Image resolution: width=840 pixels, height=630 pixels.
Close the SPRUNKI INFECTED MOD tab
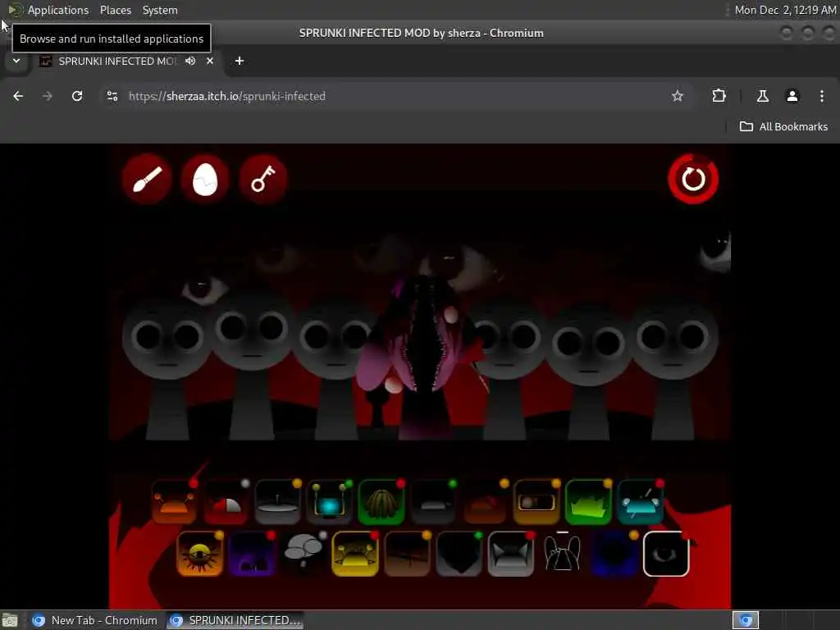pos(210,61)
